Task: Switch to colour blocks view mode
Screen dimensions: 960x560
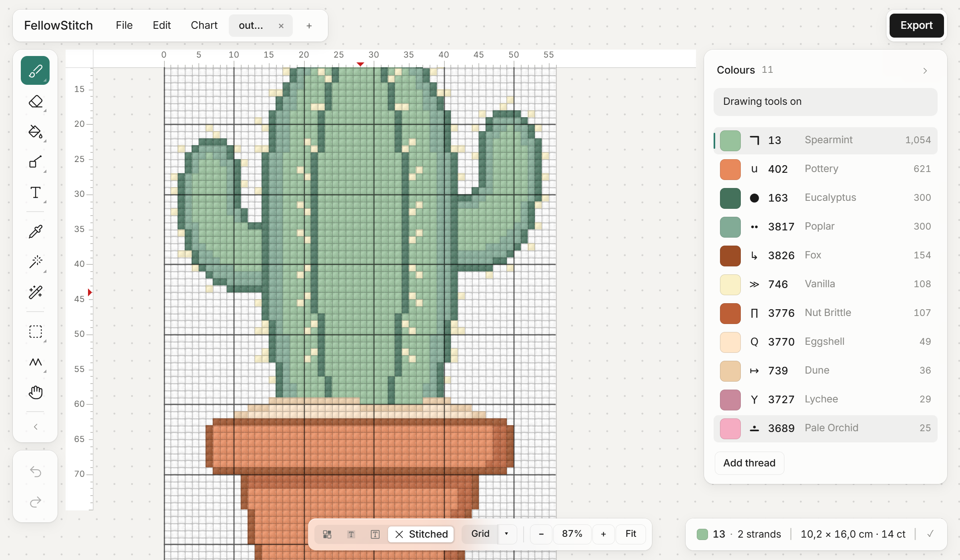Action: click(x=327, y=534)
